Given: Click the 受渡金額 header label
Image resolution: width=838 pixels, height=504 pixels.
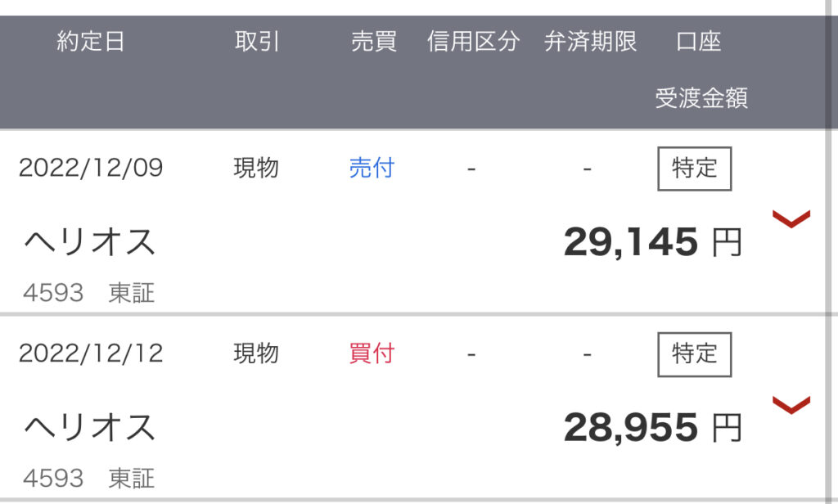Looking at the screenshot, I should [x=701, y=98].
